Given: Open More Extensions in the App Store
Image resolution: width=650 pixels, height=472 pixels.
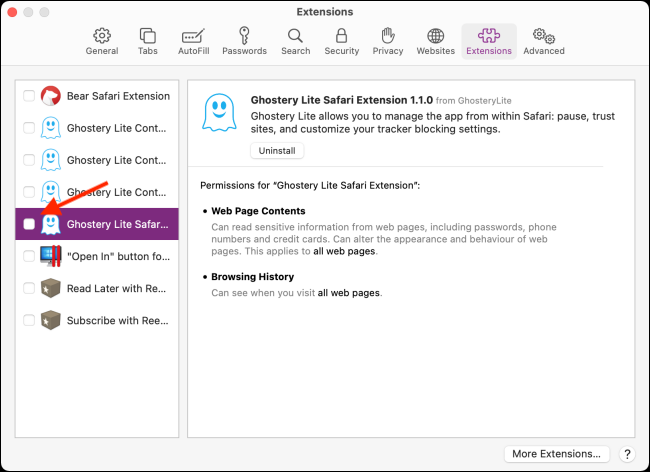Looking at the screenshot, I should pos(556,454).
